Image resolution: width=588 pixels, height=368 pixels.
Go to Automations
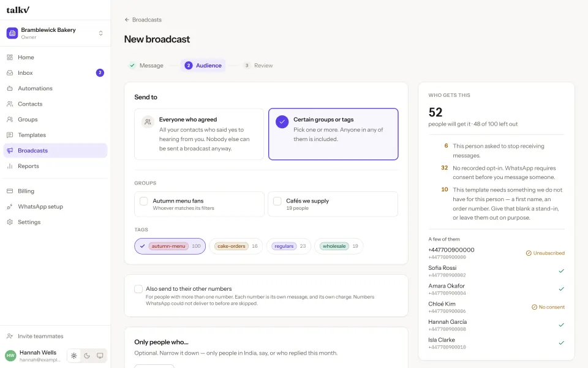point(55,88)
